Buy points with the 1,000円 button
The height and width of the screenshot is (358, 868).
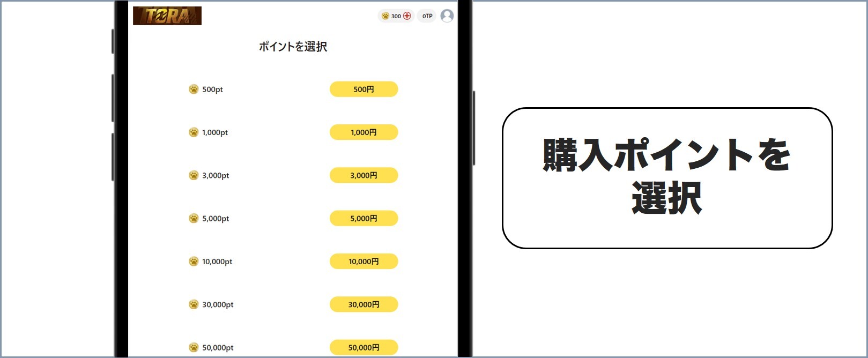point(363,132)
